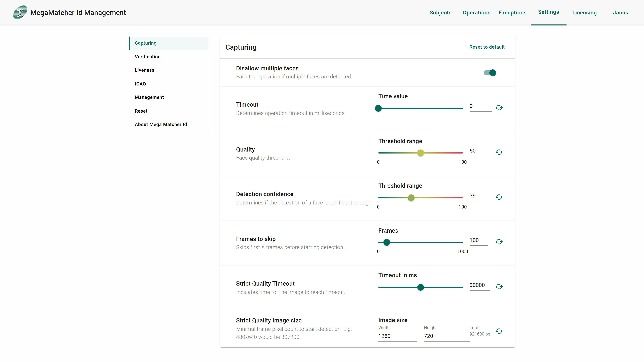
Task: Click the Strict Quality Image size label
Action: 269,321
